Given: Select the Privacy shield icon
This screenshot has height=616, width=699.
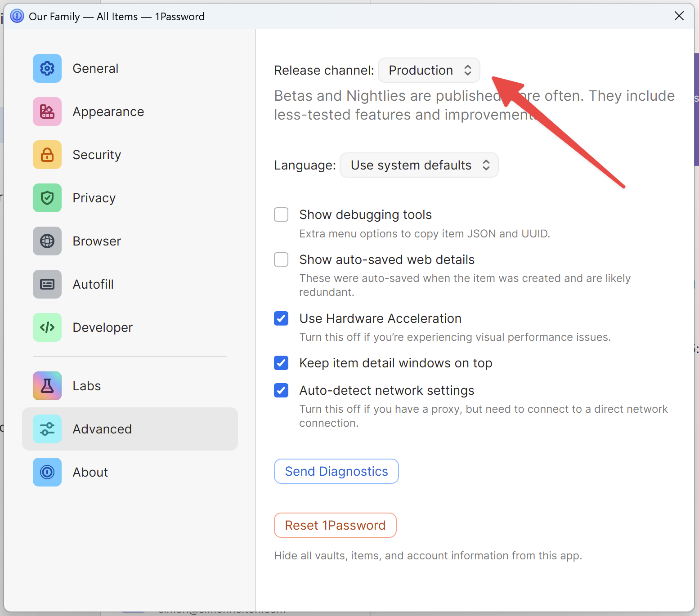Looking at the screenshot, I should click(x=47, y=198).
